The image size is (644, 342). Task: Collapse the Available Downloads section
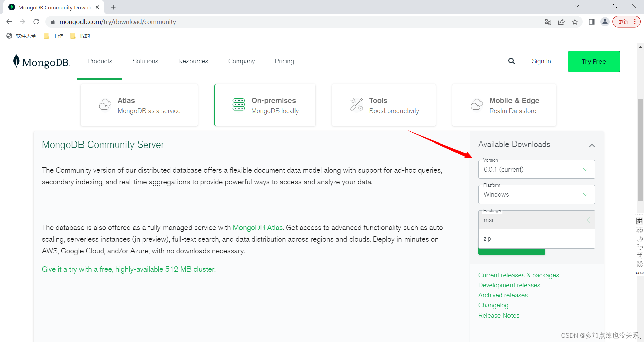pos(592,145)
